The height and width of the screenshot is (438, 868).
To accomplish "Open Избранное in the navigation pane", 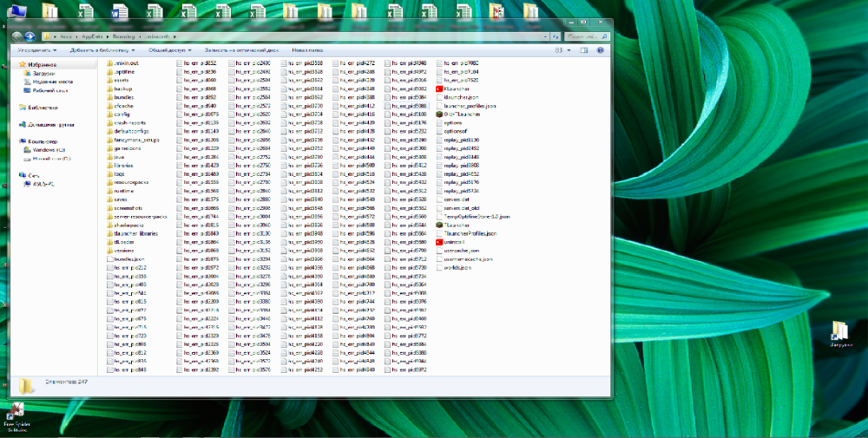I will pyautogui.click(x=42, y=64).
